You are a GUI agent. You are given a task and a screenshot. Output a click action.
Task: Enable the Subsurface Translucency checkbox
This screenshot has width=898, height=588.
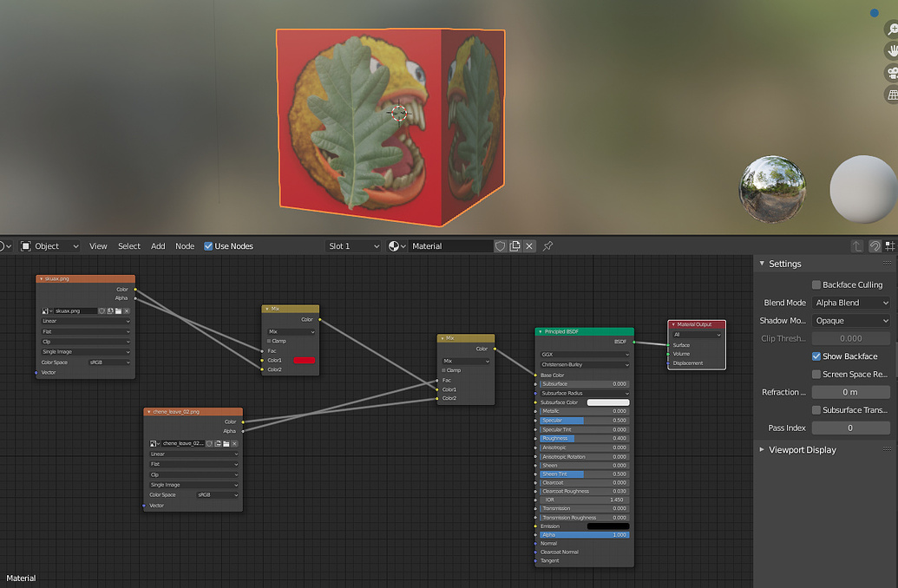click(x=816, y=410)
